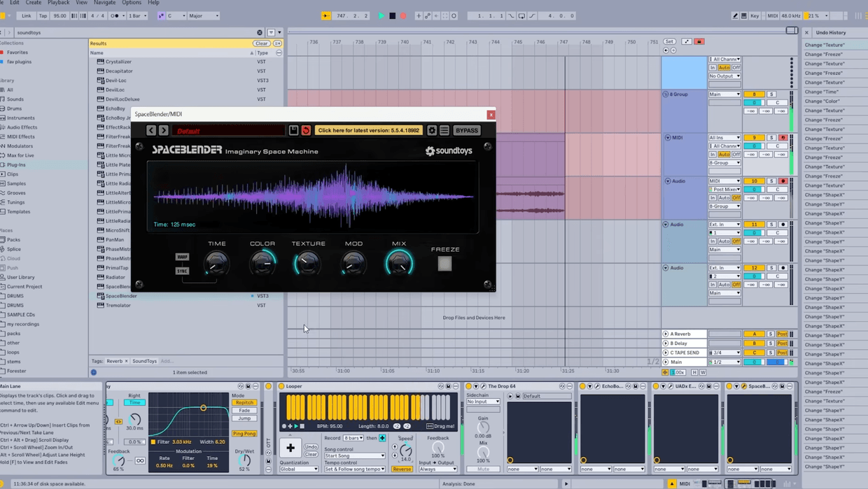
Task: Toggle the Draw Mode pencil icon
Action: (735, 15)
